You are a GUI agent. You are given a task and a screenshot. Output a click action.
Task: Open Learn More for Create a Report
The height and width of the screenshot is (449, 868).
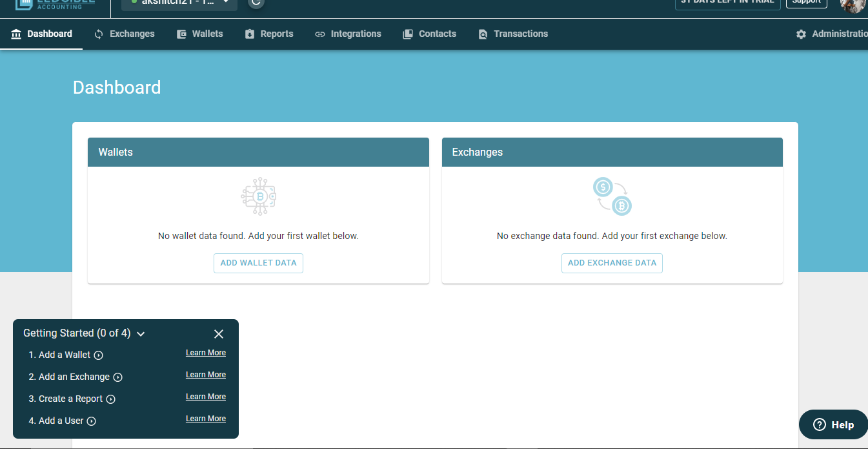click(206, 397)
